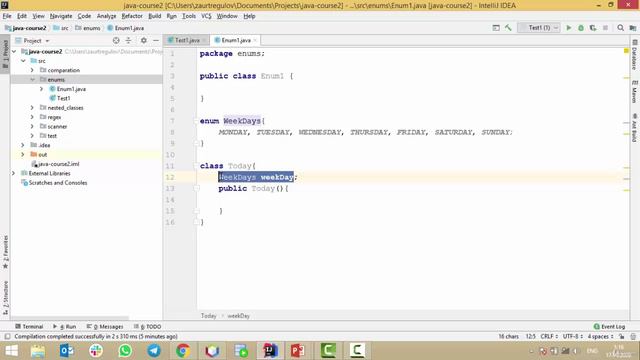
Task: Open Search Everywhere magnifier icon
Action: point(620,28)
